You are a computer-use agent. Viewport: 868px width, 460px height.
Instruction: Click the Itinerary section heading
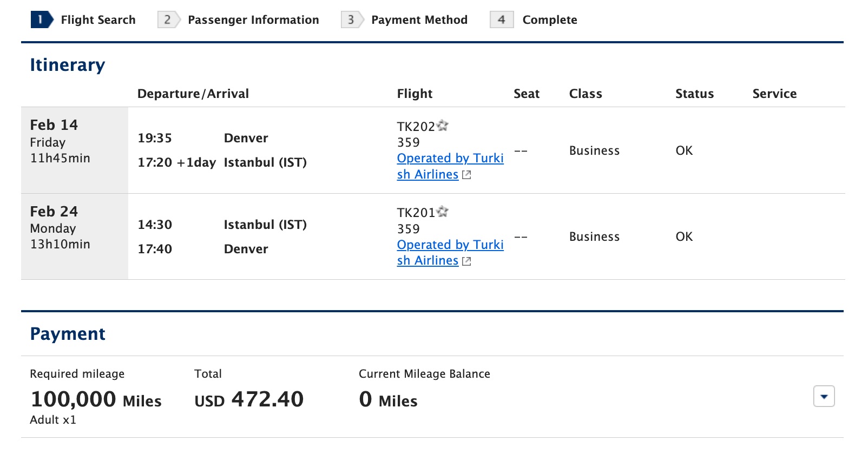point(67,64)
